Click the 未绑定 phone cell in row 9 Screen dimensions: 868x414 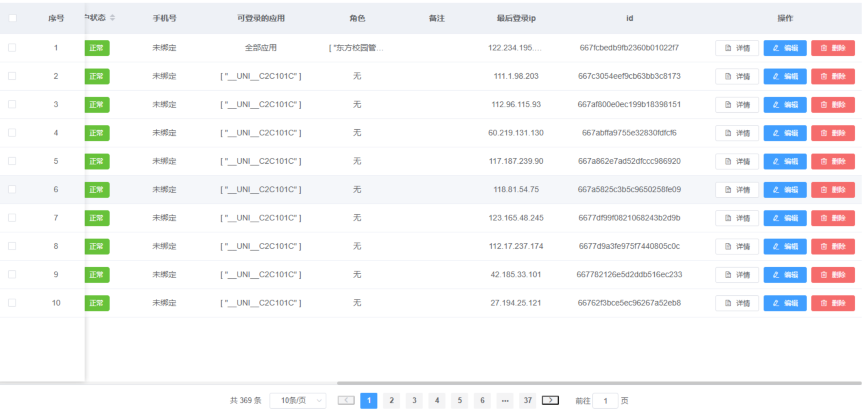click(164, 274)
